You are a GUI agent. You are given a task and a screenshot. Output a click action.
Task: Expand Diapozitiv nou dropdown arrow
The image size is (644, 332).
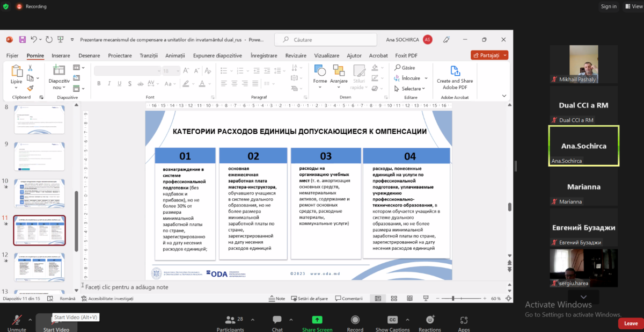click(x=64, y=88)
